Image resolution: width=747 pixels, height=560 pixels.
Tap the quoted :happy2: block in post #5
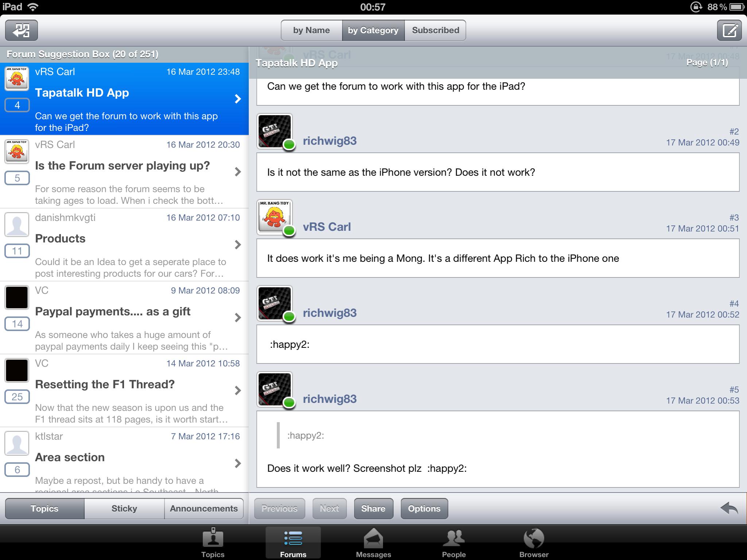[301, 435]
